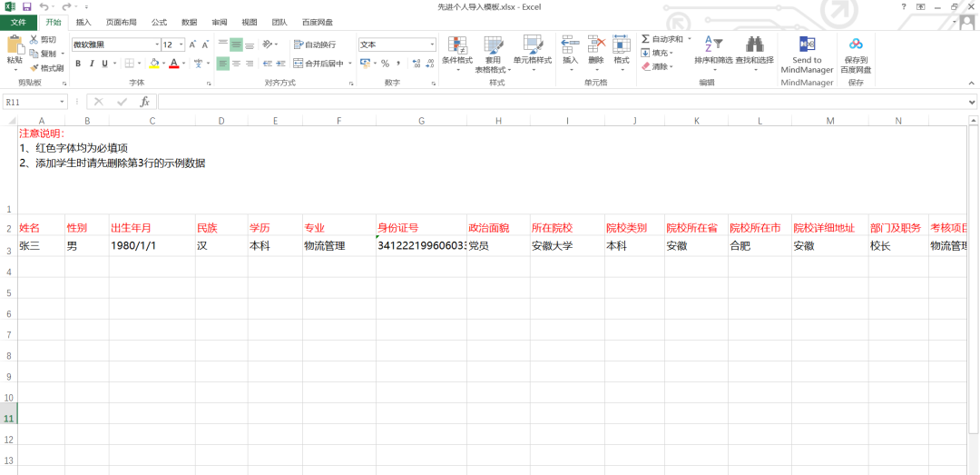Click the Paste (粘贴) clipboard icon
The image size is (980, 475).
tap(15, 45)
